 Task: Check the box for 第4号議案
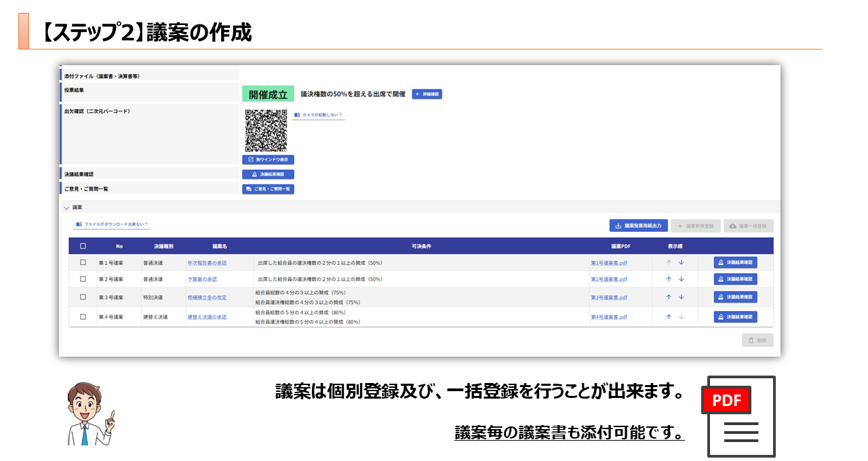point(83,317)
